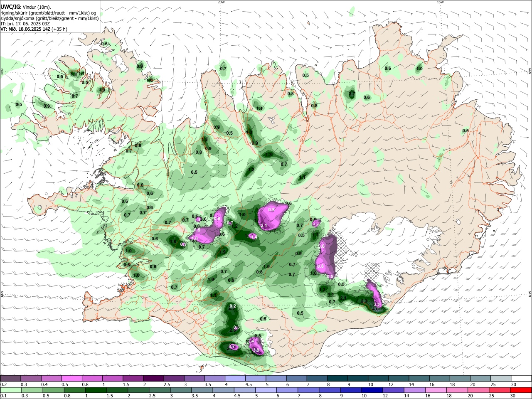Pick the slate blue 6 swatch in snow legend
The width and height of the screenshot is (532, 399).
coord(297,379)
